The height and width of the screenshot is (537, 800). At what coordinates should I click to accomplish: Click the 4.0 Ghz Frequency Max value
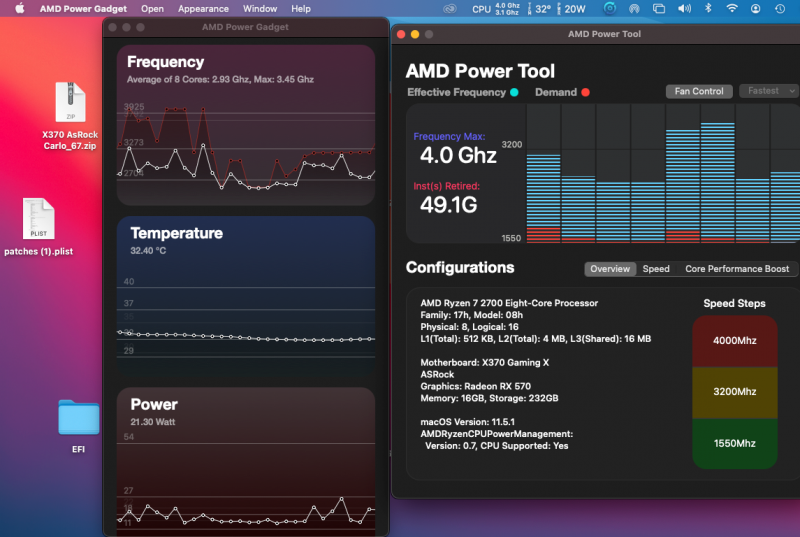458,155
